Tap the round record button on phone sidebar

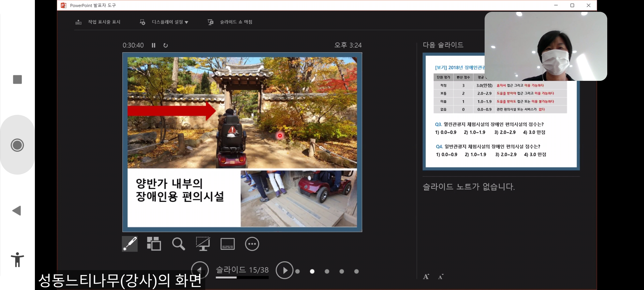(x=17, y=145)
